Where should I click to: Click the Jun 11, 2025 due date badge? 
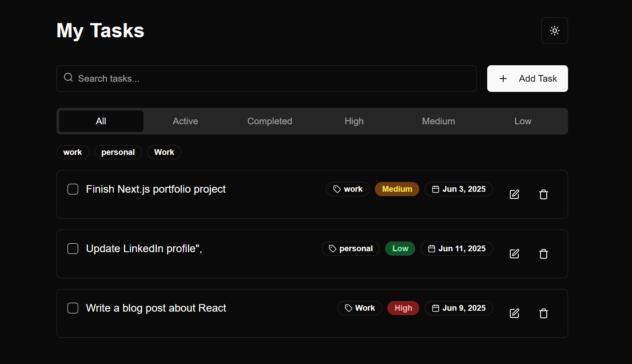click(457, 249)
